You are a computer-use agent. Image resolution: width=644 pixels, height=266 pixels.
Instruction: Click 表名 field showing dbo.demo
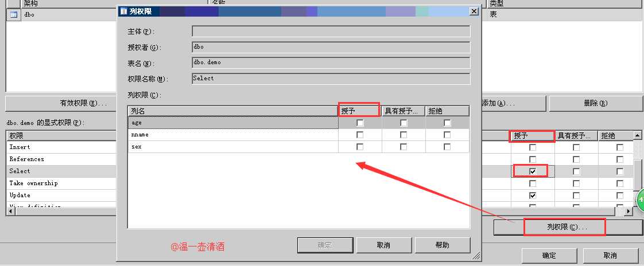click(331, 63)
